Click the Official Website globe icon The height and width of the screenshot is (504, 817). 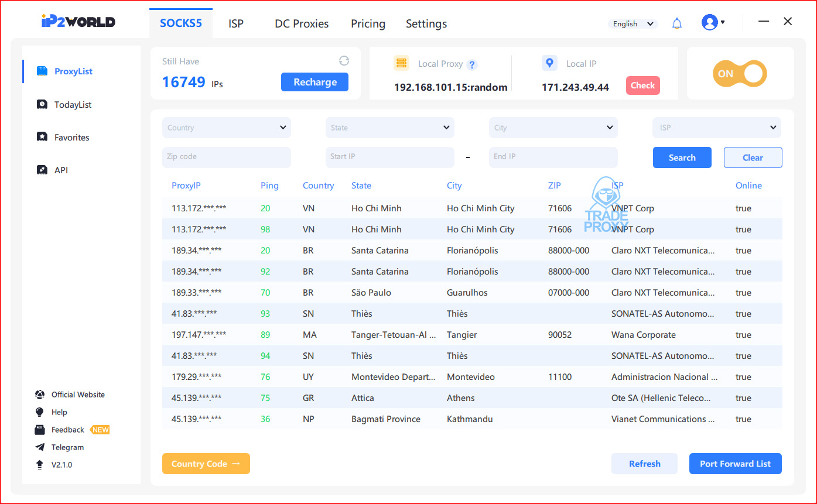[x=40, y=395]
